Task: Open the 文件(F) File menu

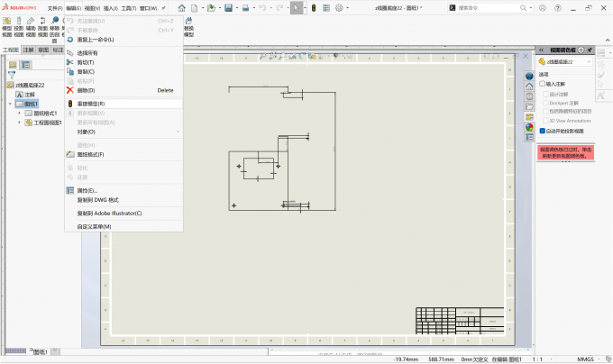Action: tap(55, 8)
